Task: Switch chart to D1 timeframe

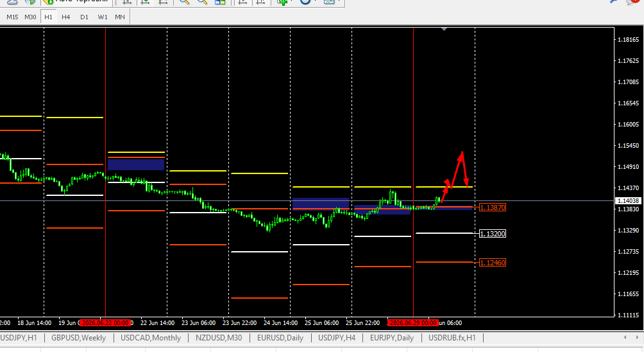Action: (84, 17)
